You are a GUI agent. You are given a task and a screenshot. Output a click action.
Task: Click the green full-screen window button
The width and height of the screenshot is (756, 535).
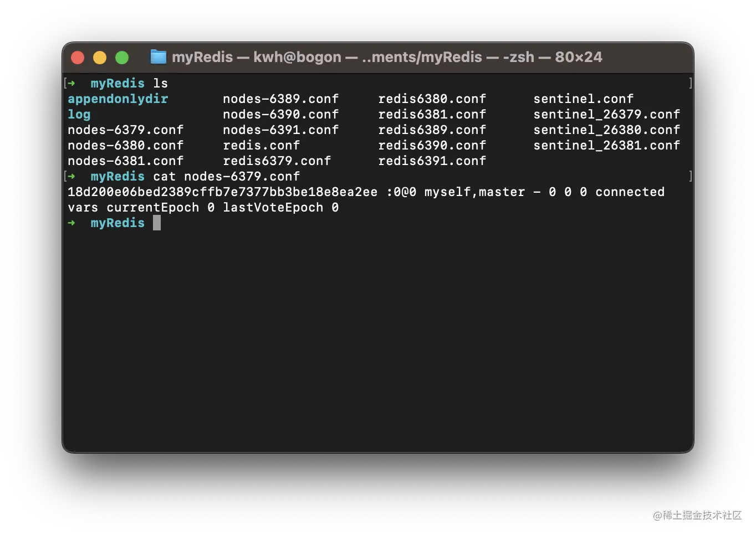122,58
